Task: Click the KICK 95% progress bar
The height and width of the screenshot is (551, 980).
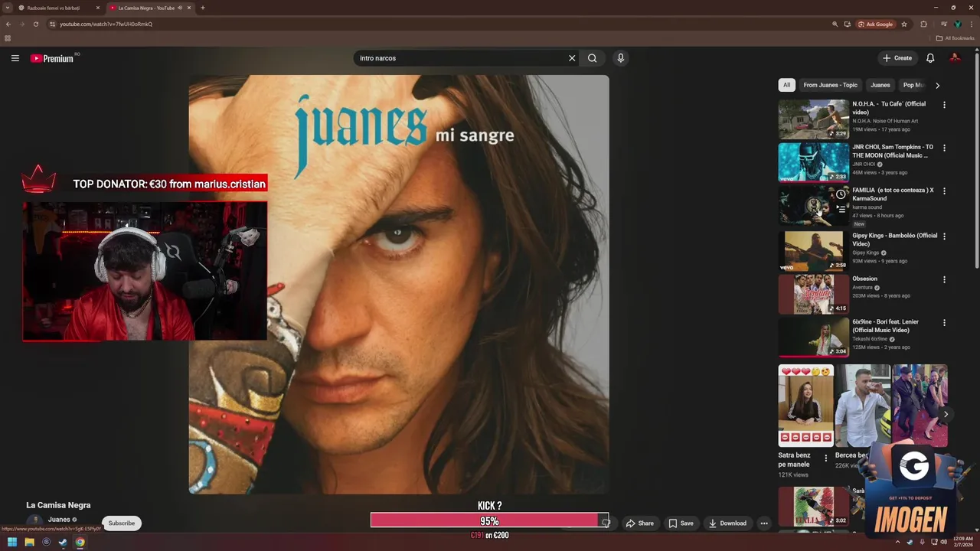Action: (x=489, y=520)
